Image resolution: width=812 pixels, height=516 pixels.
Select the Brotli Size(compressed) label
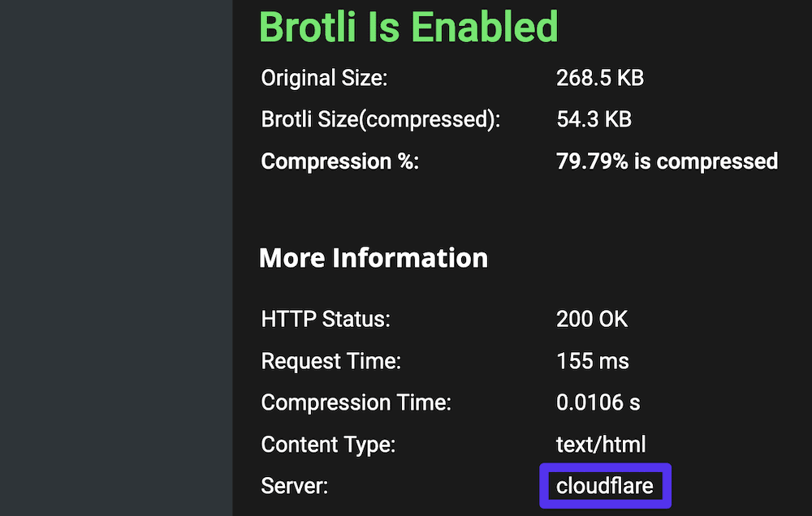[x=381, y=120]
